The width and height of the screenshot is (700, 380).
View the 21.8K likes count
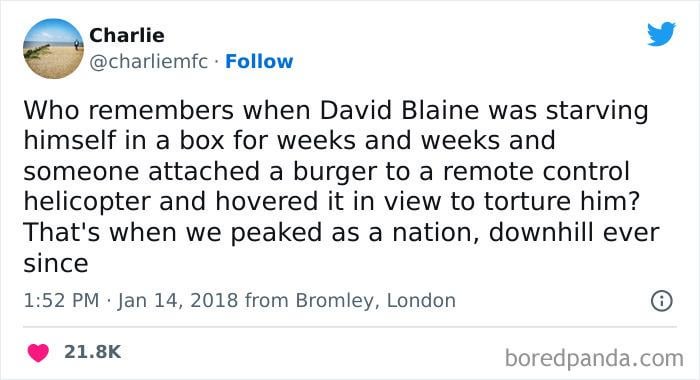(x=92, y=352)
